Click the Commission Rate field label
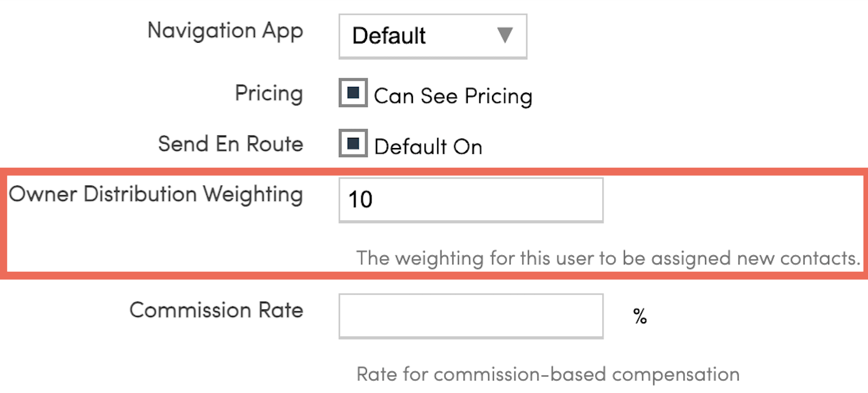This screenshot has height=393, width=868. point(216,310)
